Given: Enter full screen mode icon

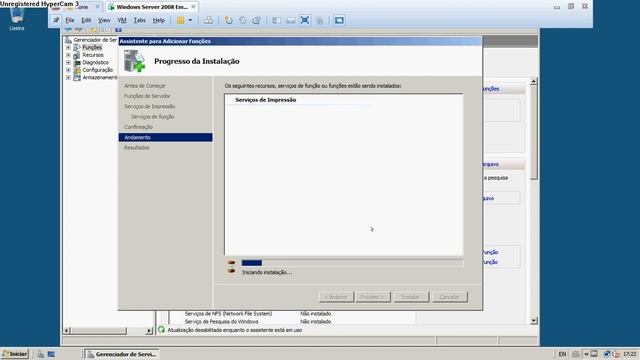Looking at the screenshot, I should pyautogui.click(x=304, y=20).
